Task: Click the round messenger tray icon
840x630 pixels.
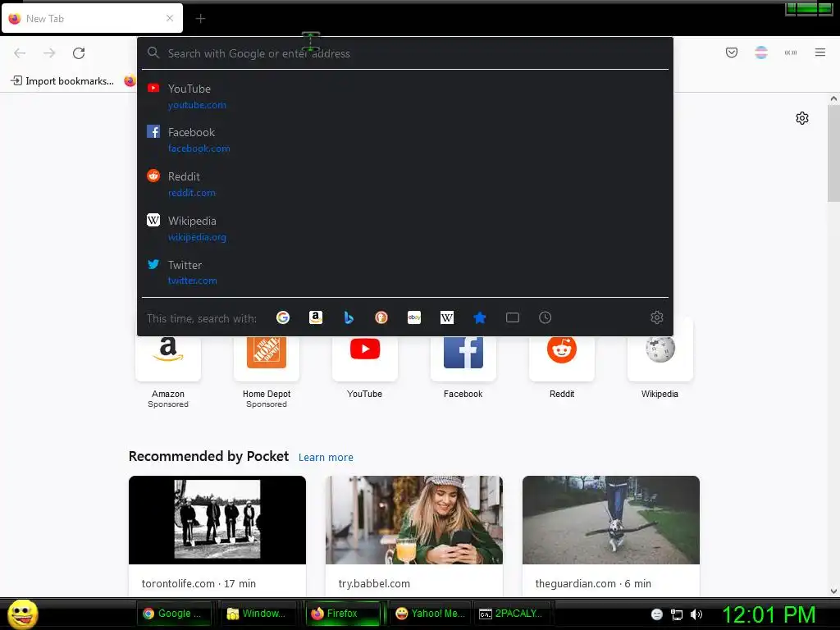Action: (657, 614)
